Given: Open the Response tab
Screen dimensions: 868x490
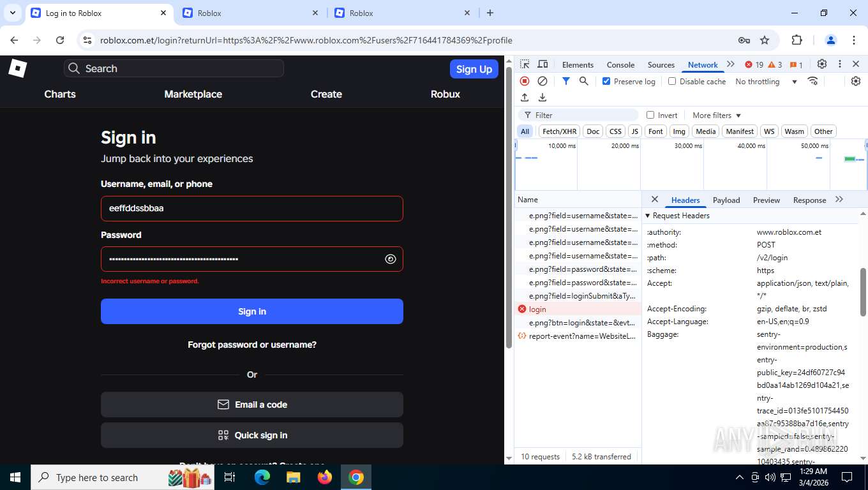Looking at the screenshot, I should pyautogui.click(x=809, y=200).
